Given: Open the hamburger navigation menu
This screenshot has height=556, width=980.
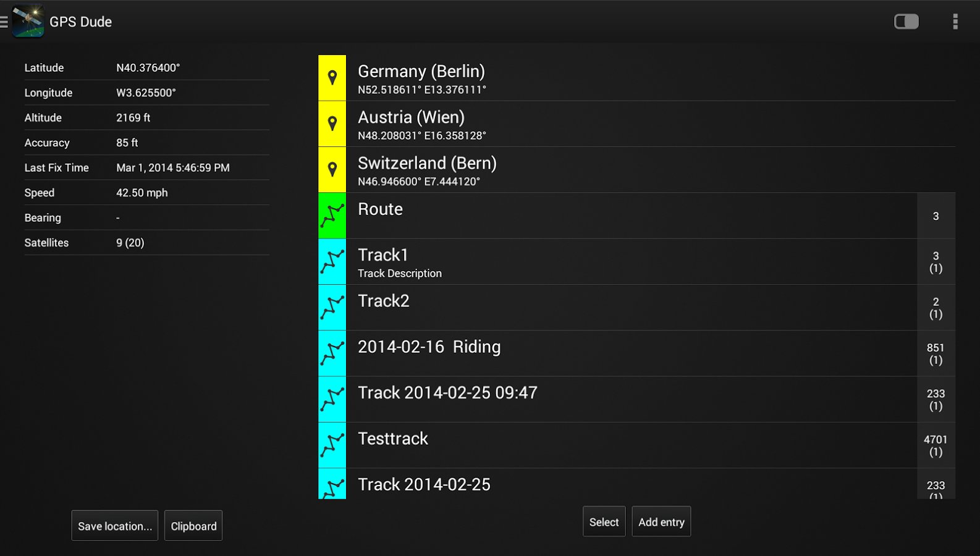Looking at the screenshot, I should coord(4,22).
